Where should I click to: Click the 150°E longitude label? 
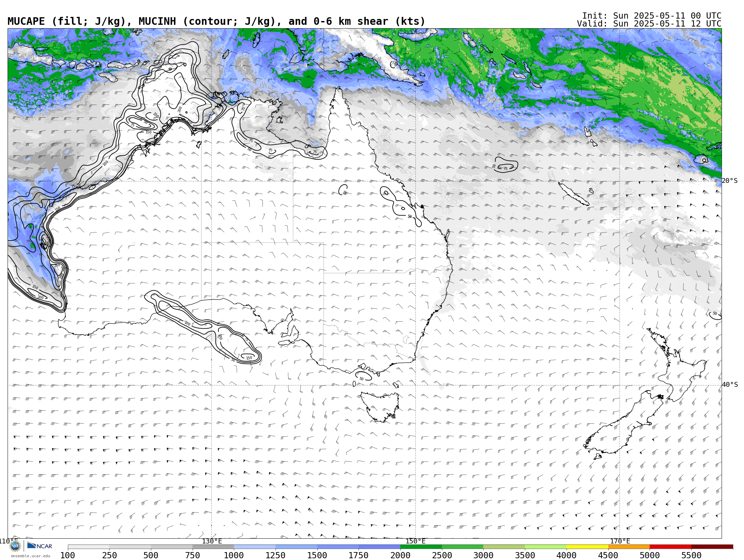tap(416, 541)
